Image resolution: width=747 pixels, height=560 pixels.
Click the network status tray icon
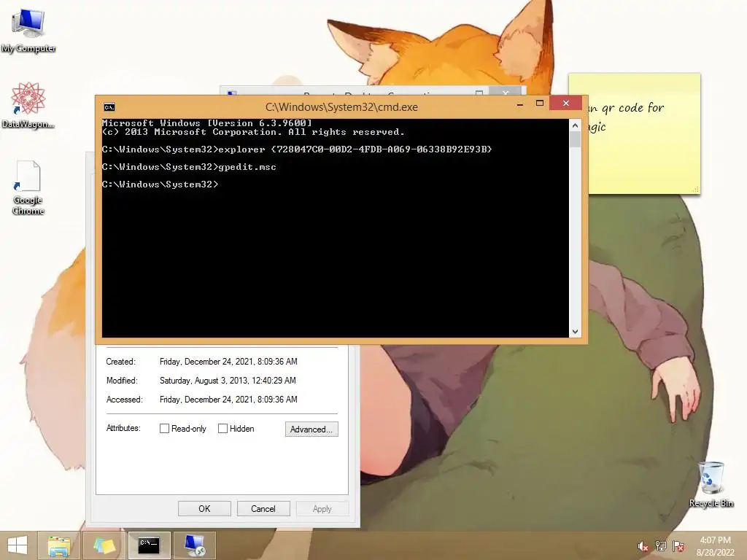click(661, 546)
